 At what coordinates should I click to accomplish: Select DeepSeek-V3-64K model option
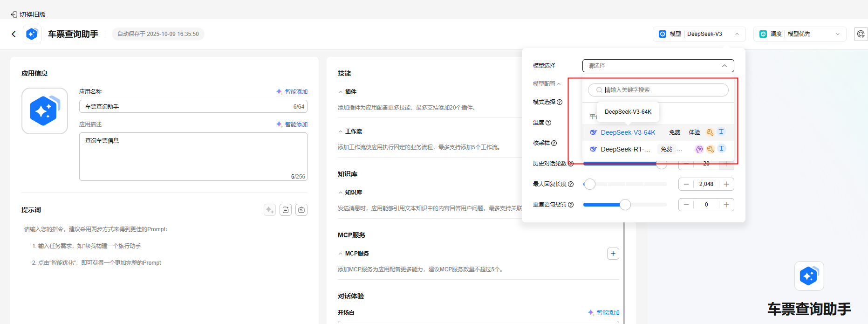(x=658, y=132)
